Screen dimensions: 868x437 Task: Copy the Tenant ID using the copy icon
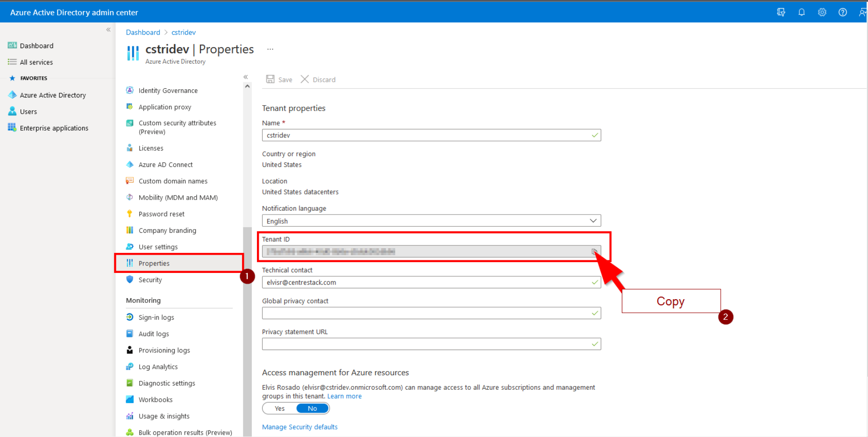coord(594,251)
